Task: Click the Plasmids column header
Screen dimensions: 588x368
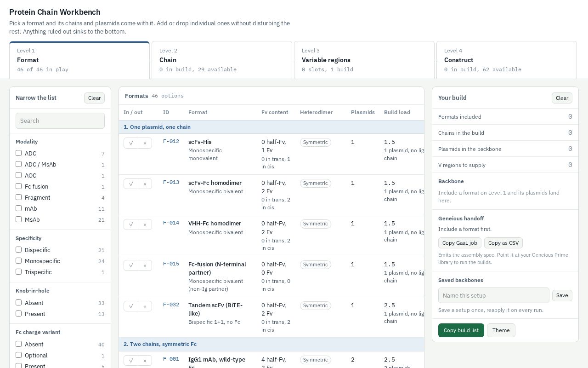Action: pyautogui.click(x=363, y=112)
